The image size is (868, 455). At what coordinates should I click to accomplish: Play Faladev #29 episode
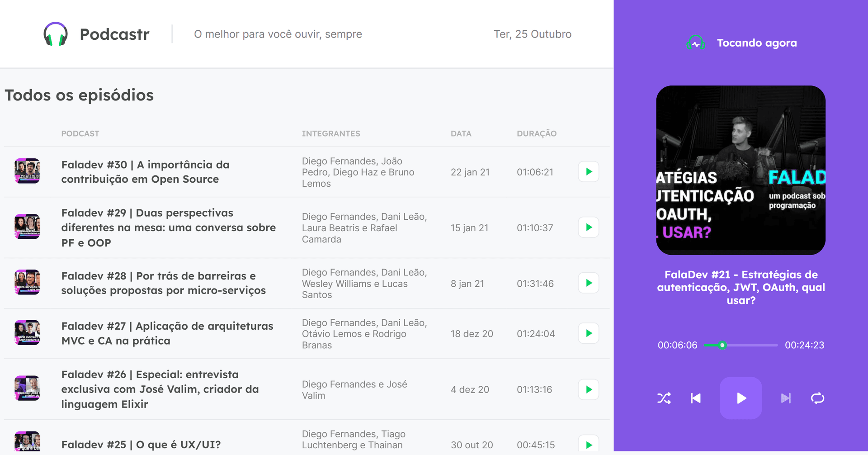tap(589, 227)
